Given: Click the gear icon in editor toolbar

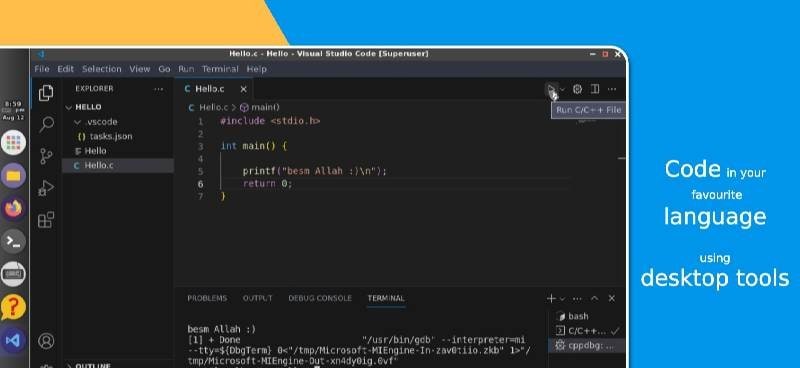Looking at the screenshot, I should point(577,89).
